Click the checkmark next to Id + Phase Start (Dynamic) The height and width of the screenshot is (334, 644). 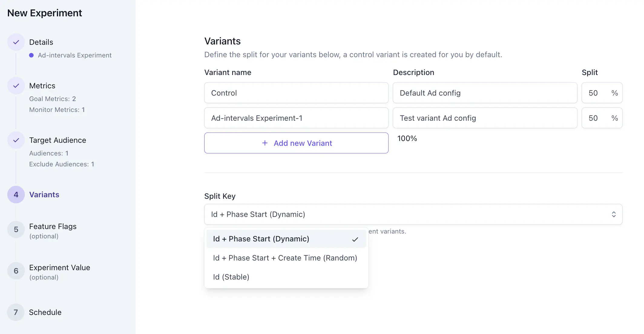coord(355,239)
